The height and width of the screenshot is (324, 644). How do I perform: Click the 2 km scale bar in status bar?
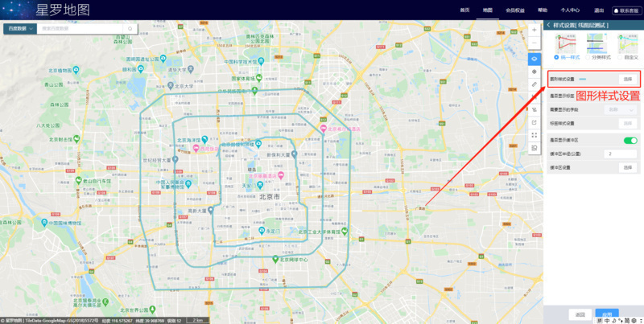click(x=198, y=320)
